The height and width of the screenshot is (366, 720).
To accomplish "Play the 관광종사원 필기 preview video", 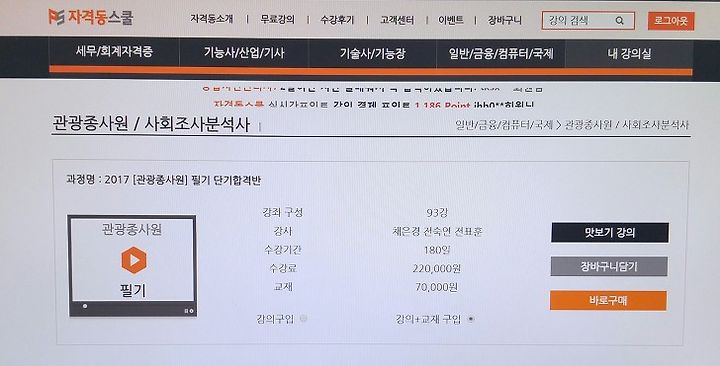I will [x=134, y=260].
